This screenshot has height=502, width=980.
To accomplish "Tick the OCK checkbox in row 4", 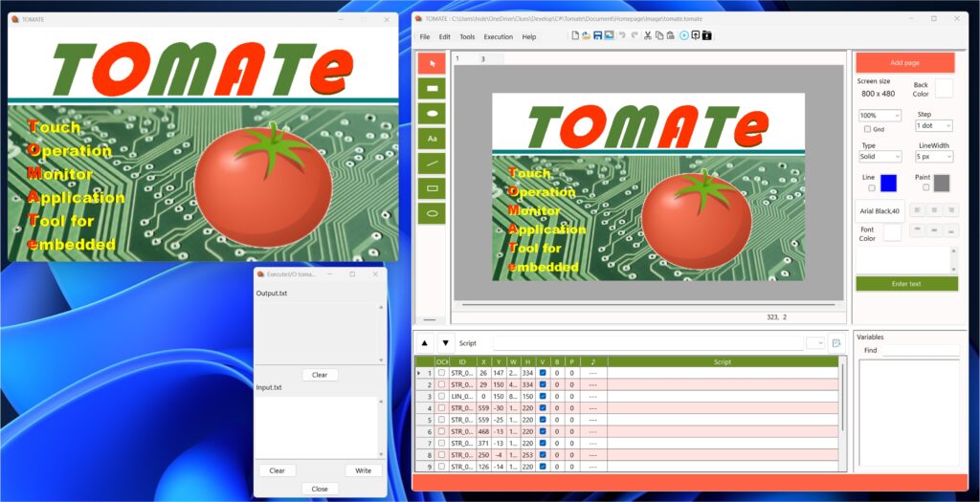I will tap(442, 407).
